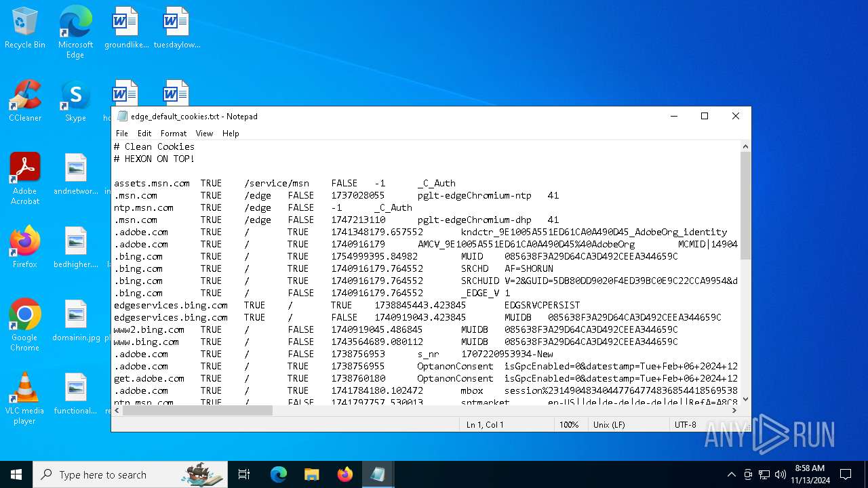Click the '100%' zoom status entry
The image size is (868, 488).
pos(569,424)
